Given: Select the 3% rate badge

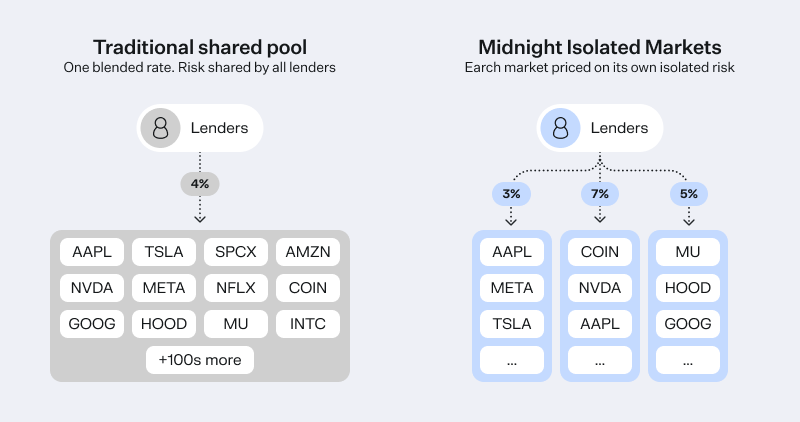Looking at the screenshot, I should pyautogui.click(x=511, y=194).
